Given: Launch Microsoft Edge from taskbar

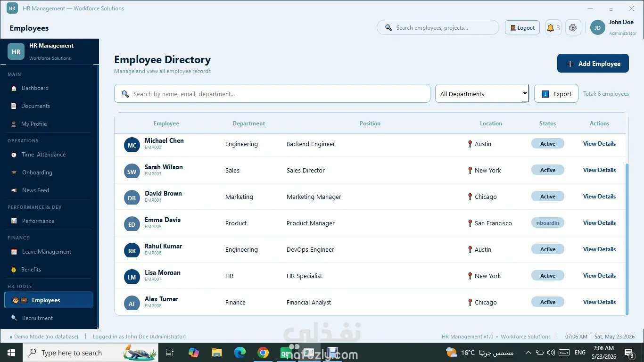Looking at the screenshot, I should 240,353.
